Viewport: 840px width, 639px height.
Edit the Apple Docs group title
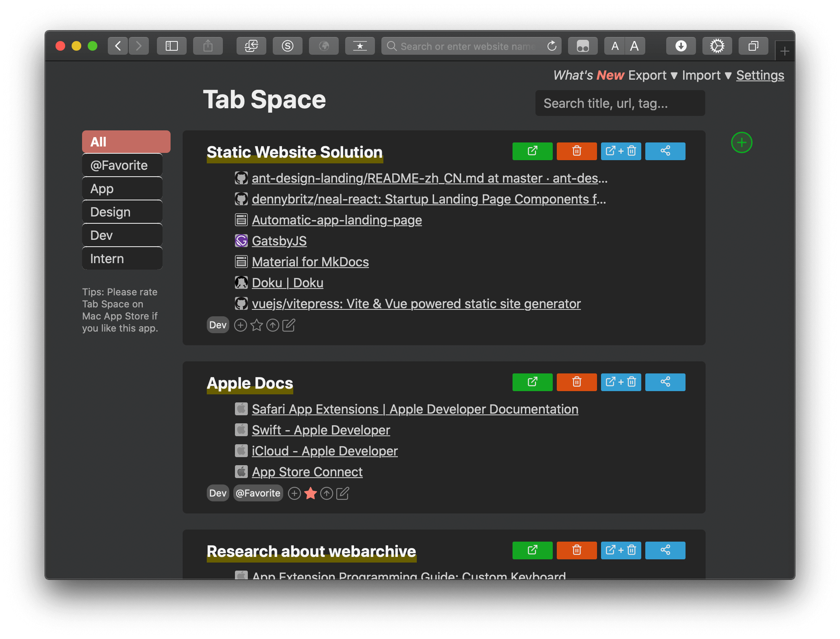[x=342, y=493]
